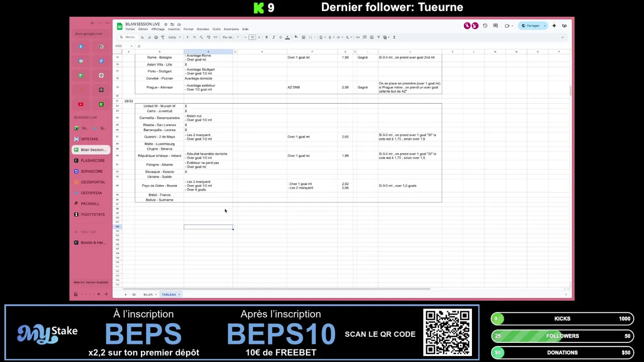644x362 pixels.
Task: Open Bosnia & Her... sidebar tab
Action: [90, 242]
